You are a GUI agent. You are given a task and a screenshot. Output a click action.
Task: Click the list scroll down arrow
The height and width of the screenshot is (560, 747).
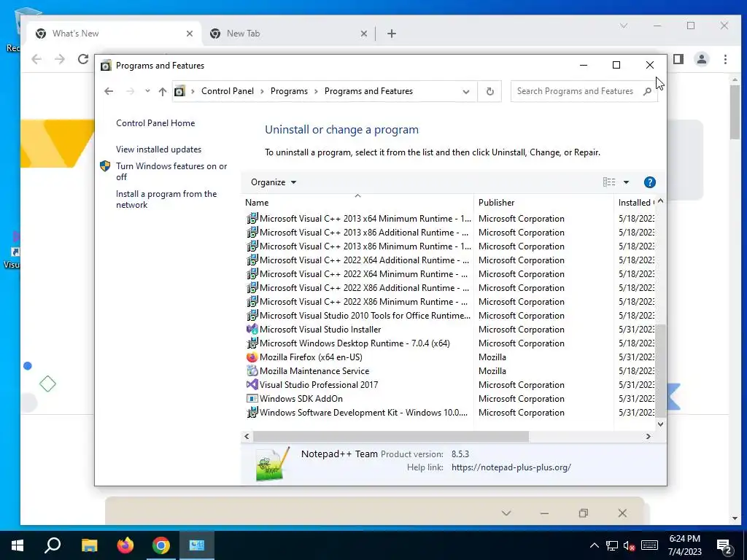pyautogui.click(x=660, y=424)
